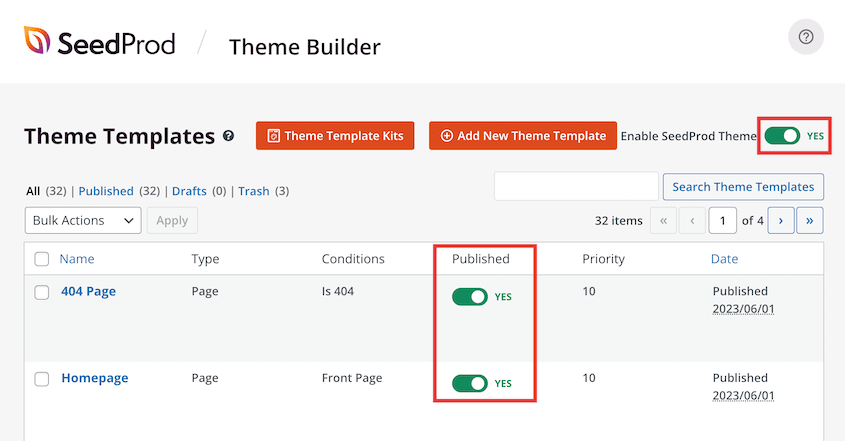Screen dimensions: 845x441
Task: Filter by Drafts templates
Action: coord(189,191)
